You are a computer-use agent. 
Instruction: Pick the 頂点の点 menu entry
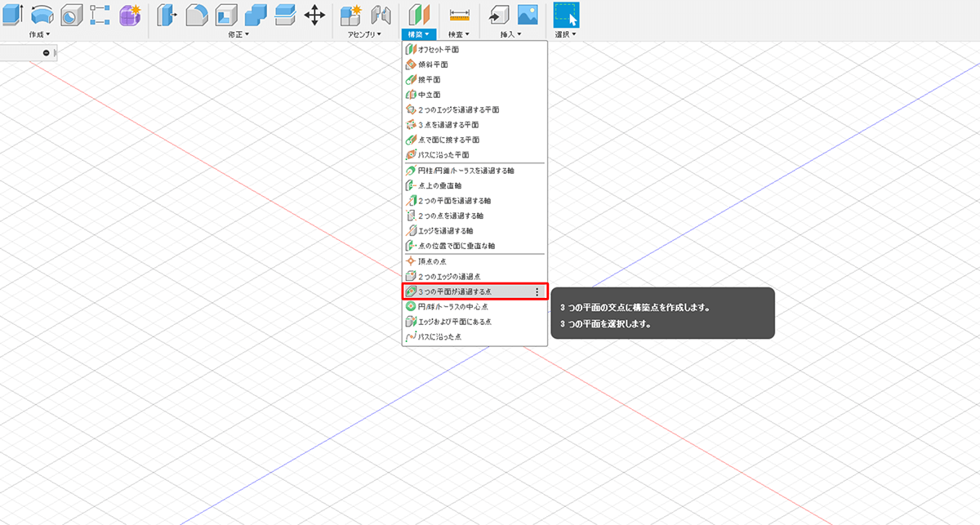[x=431, y=260]
